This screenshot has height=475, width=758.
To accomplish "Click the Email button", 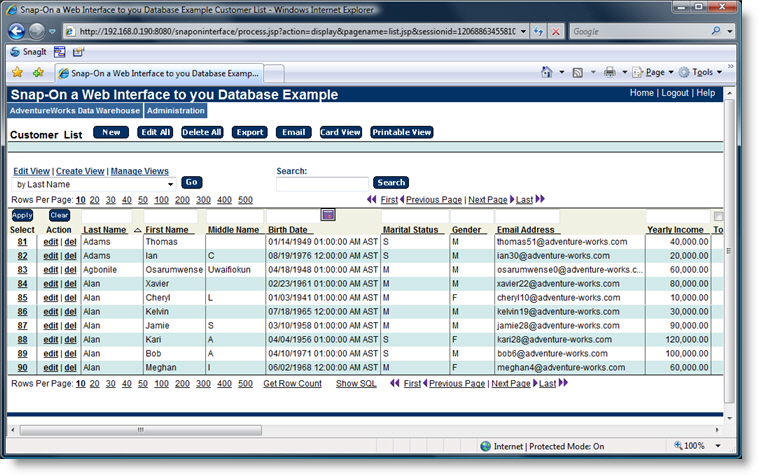I will [293, 132].
